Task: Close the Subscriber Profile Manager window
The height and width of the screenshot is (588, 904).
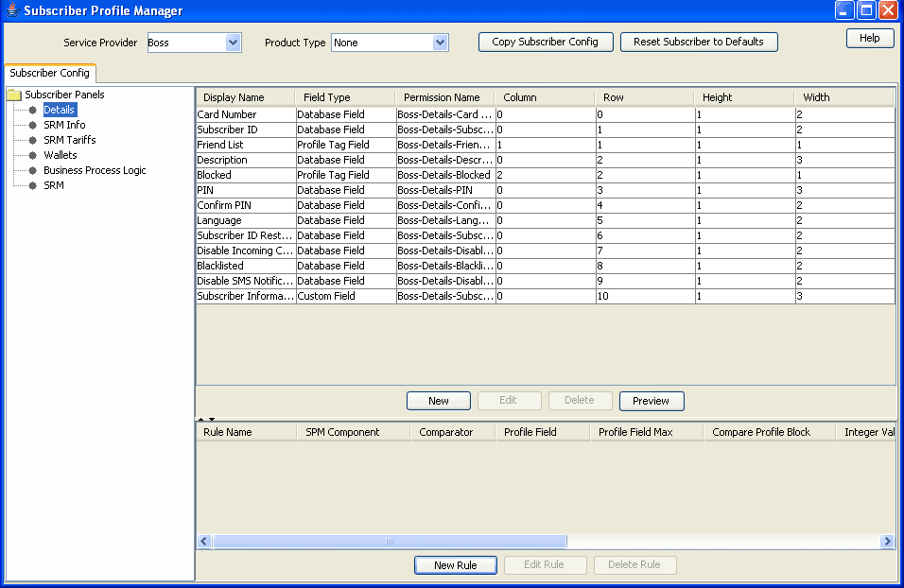Action: (889, 10)
